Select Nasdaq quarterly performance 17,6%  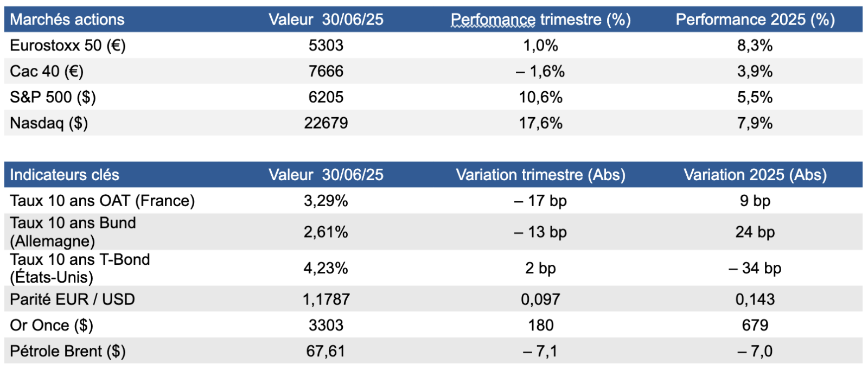[x=540, y=123]
